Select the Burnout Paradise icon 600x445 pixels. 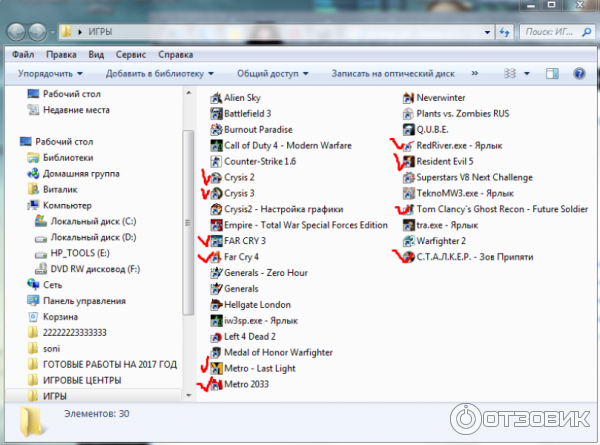(216, 130)
